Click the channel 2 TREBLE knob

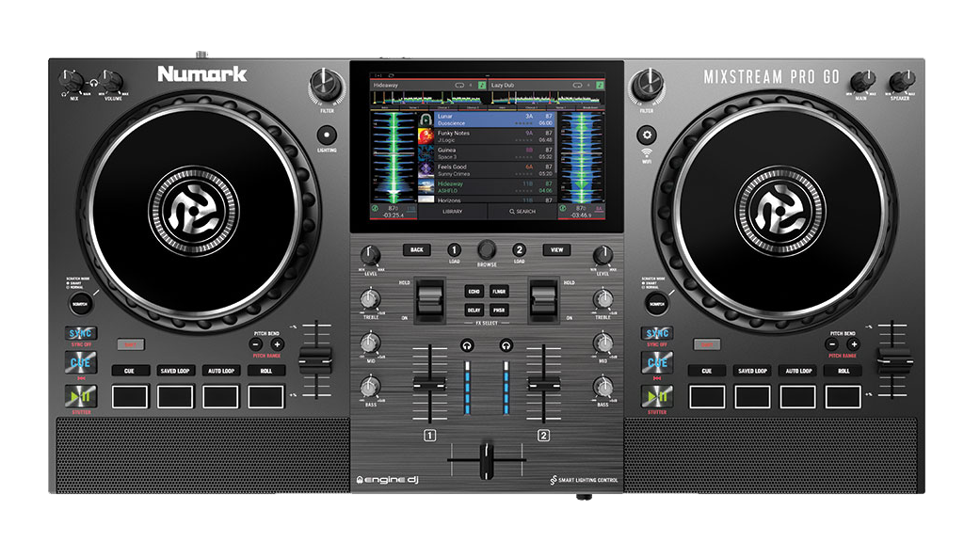pyautogui.click(x=603, y=299)
